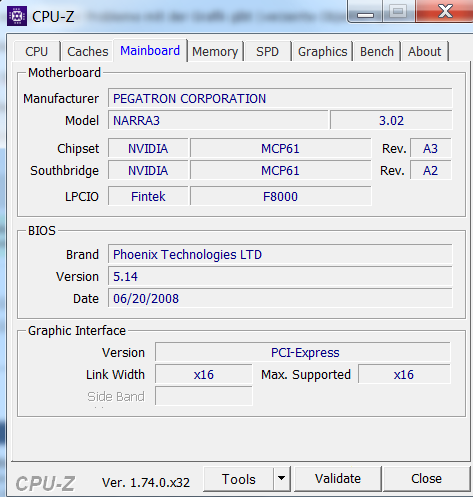Open the SPD tab
Viewport: 473px width, 497px height.
pyautogui.click(x=267, y=51)
